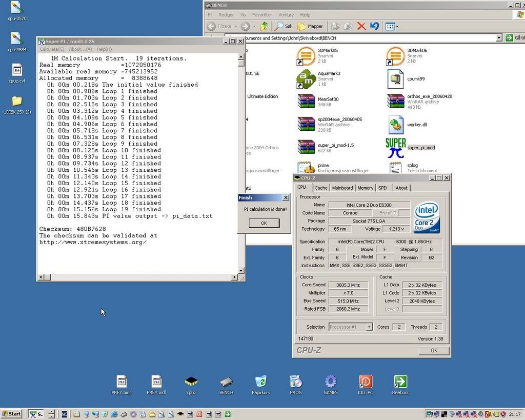The image size is (525, 420).
Task: Click OK in the Finish dialog
Action: 264,223
